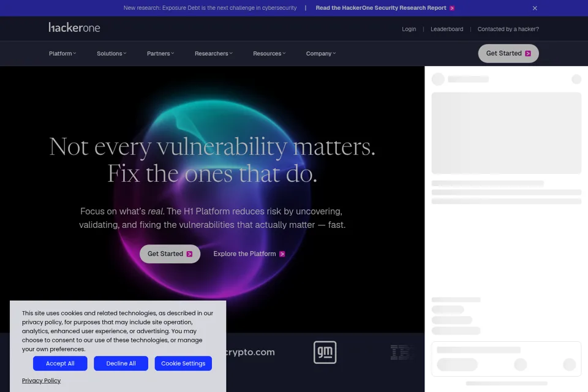Screen dimensions: 588x392
Task: Click the General Motors logo
Action: [325, 352]
